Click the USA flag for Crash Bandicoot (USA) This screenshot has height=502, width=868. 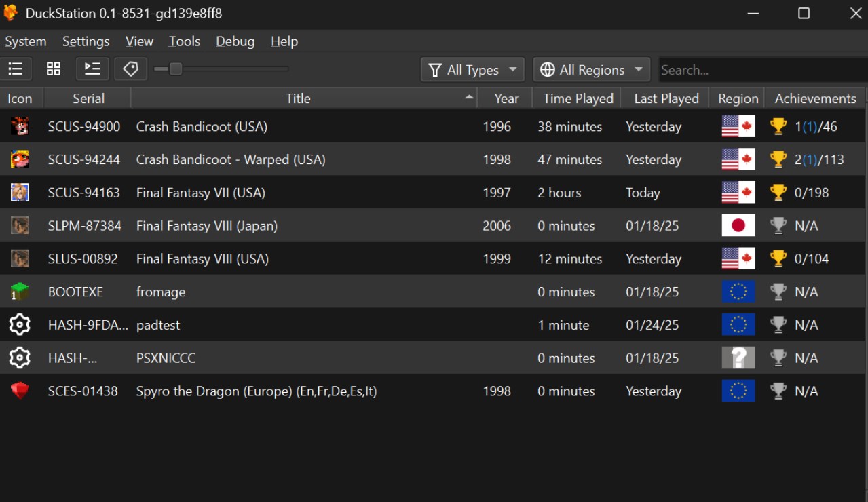pos(738,126)
